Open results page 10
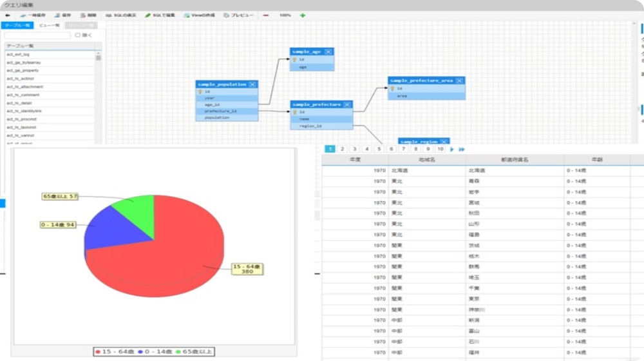This screenshot has width=644, height=361. pyautogui.click(x=440, y=150)
